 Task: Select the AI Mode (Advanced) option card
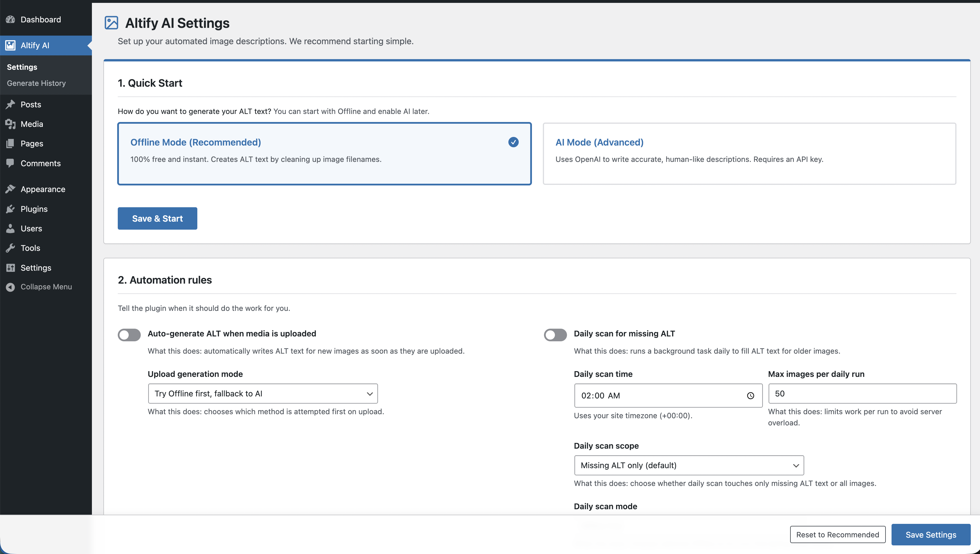(x=749, y=154)
